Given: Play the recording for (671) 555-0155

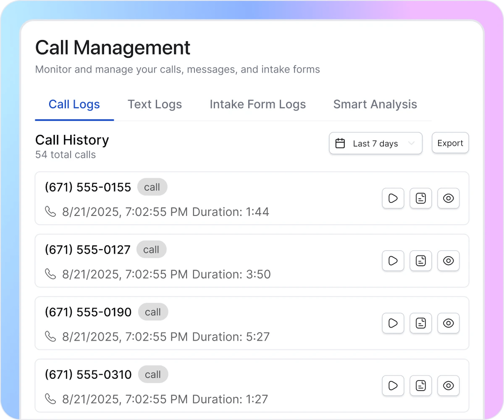Looking at the screenshot, I should click(393, 198).
